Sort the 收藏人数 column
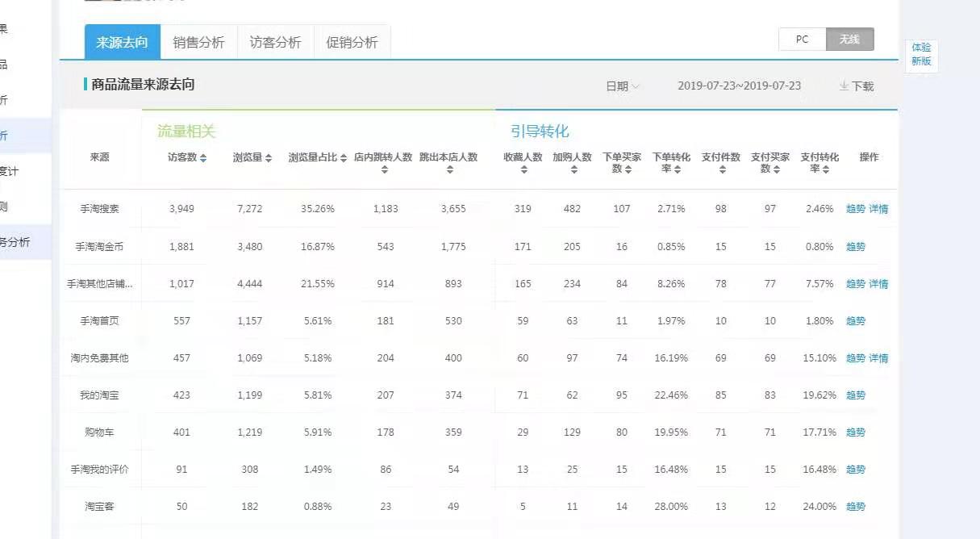 click(522, 170)
